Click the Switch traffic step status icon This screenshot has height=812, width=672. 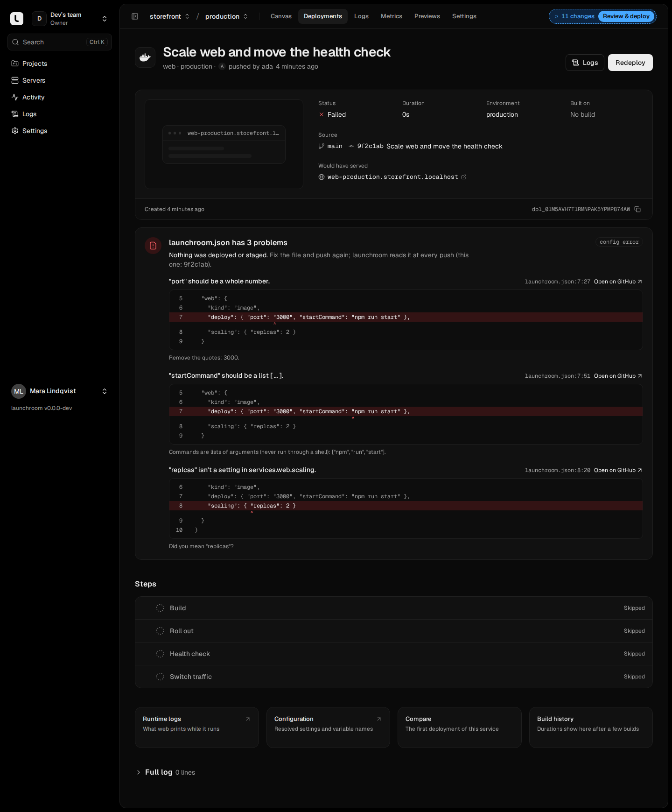coord(160,677)
